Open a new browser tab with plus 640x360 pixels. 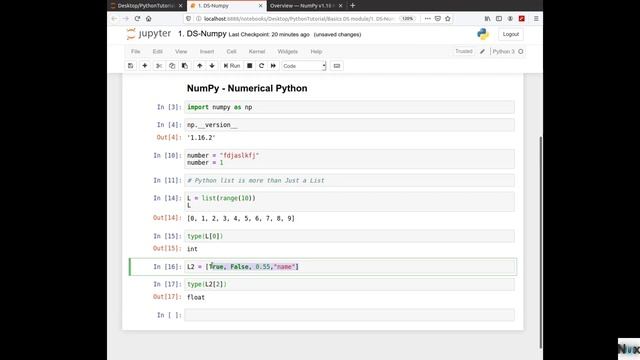pos(353,6)
